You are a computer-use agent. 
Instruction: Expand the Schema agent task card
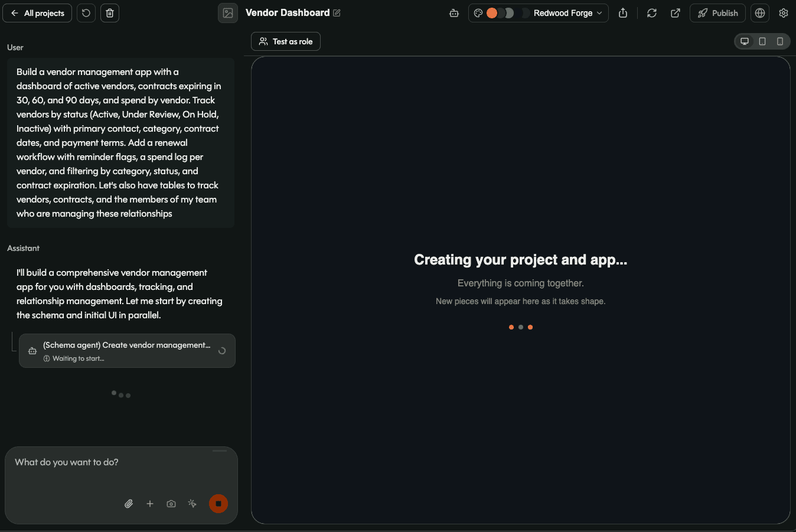(x=127, y=351)
